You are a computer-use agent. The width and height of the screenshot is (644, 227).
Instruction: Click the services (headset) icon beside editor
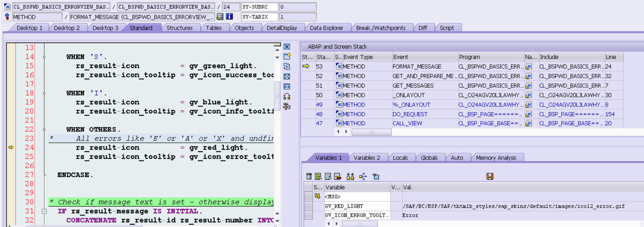287,96
